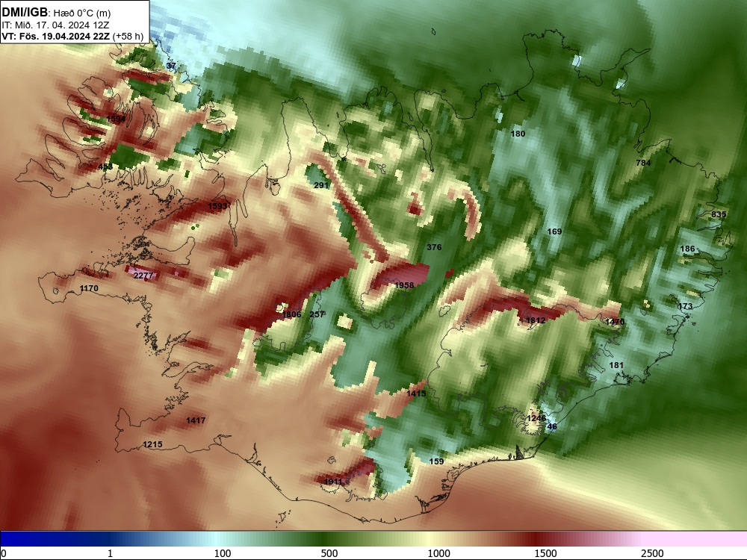This screenshot has width=747, height=560.
Task: Click the map value 1215
Action: (x=152, y=444)
